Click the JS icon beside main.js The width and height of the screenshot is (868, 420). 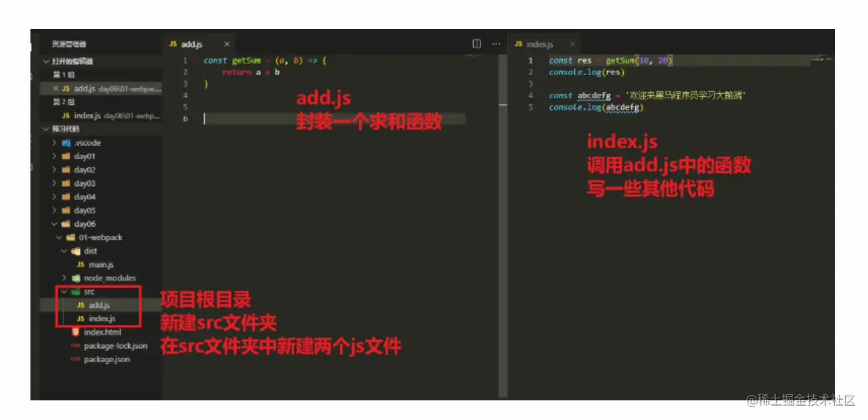(81, 264)
